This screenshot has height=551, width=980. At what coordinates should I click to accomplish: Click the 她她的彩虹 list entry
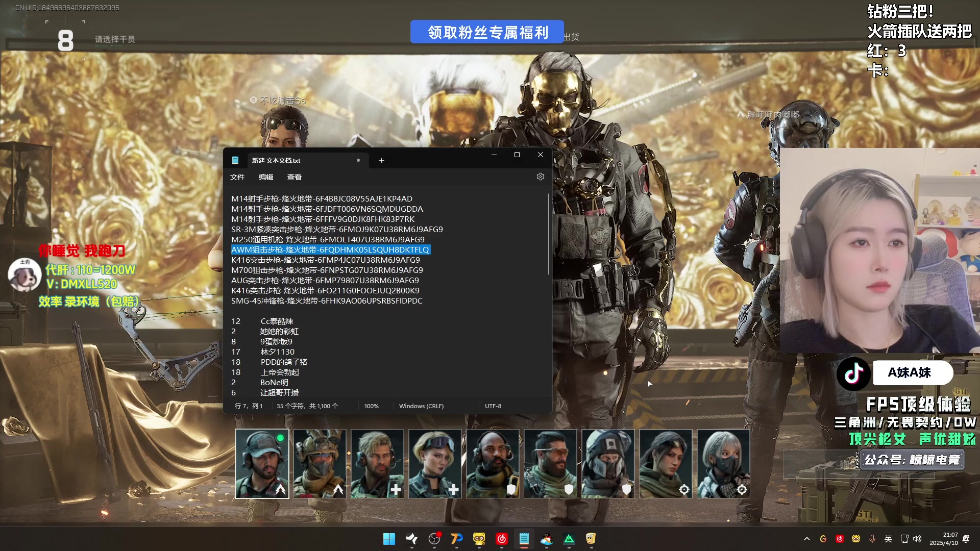pos(279,331)
